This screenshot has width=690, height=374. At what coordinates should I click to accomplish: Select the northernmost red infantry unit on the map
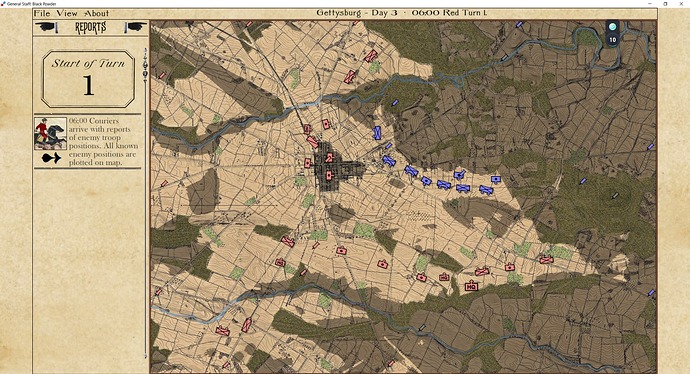click(x=371, y=56)
